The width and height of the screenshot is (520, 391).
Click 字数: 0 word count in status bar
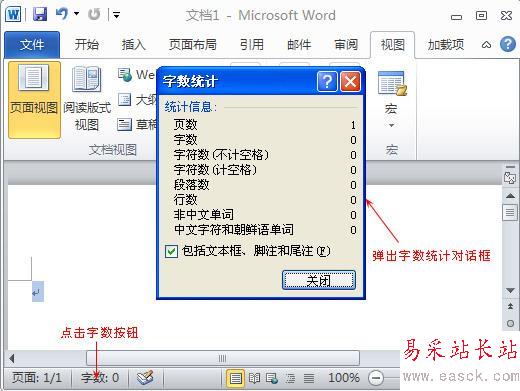100,378
